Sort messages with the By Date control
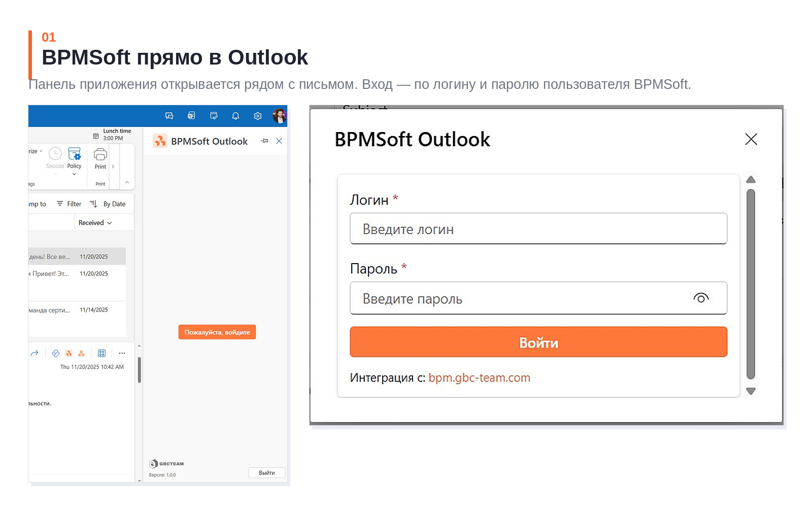812x508 pixels. [108, 204]
